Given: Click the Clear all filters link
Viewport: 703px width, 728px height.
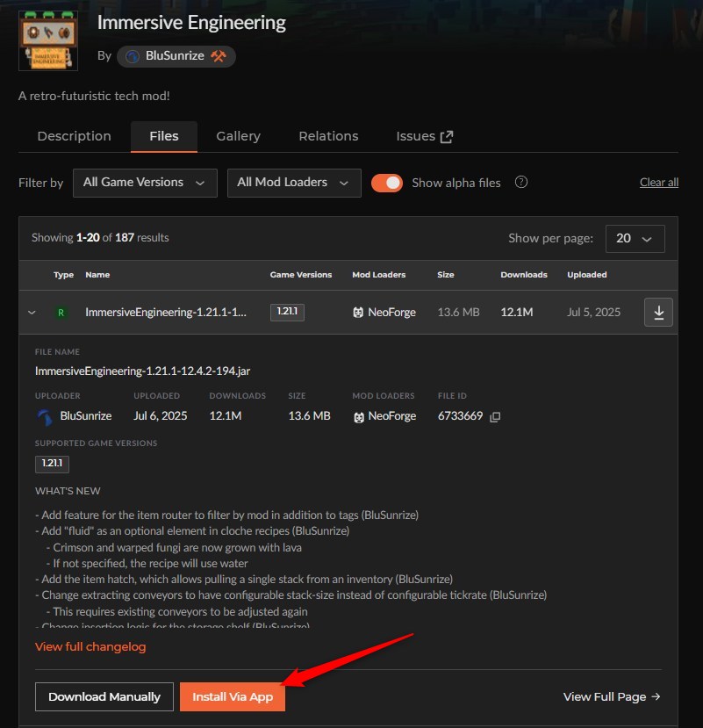Looking at the screenshot, I should point(659,183).
